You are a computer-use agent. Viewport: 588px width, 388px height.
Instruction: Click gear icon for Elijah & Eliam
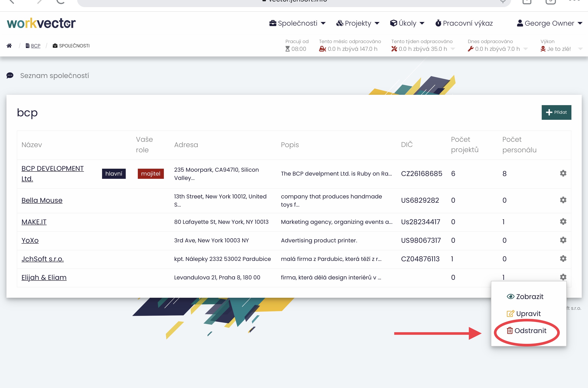(563, 277)
